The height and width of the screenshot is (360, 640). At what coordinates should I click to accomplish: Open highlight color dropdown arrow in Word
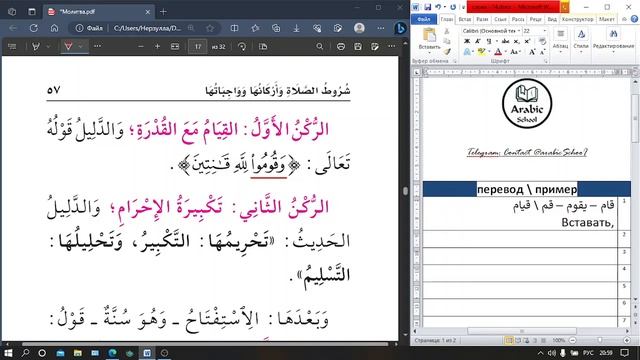click(489, 52)
